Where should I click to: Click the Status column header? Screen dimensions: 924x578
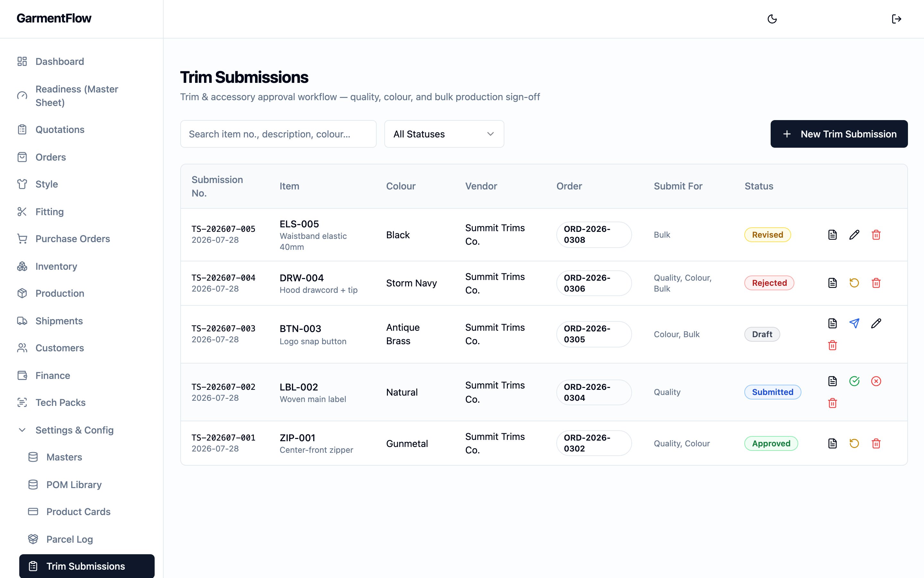(759, 186)
